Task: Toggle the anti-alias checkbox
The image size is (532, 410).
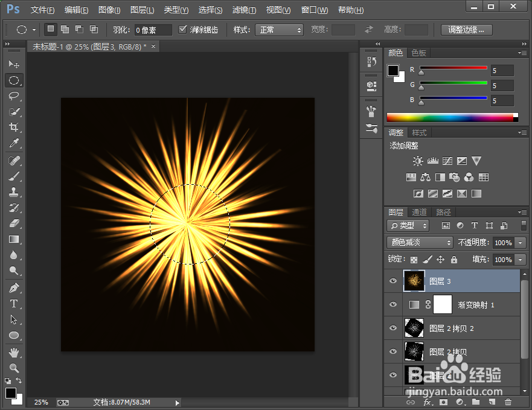Action: 182,30
